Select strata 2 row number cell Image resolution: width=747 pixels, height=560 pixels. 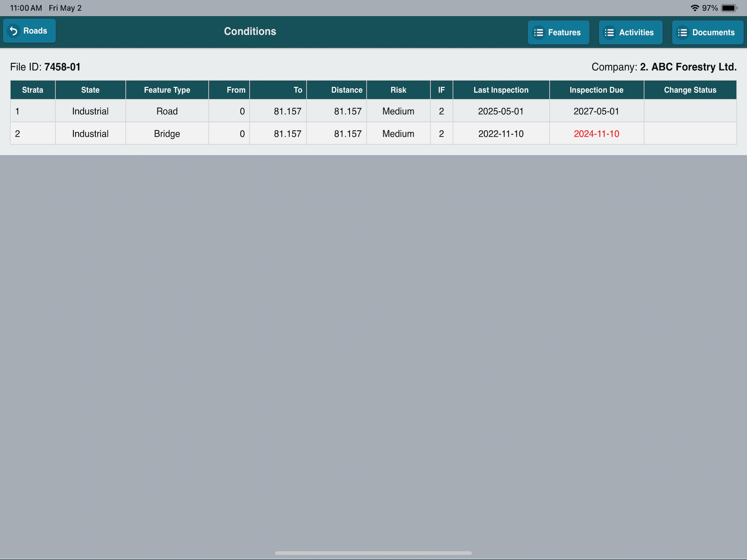point(33,134)
